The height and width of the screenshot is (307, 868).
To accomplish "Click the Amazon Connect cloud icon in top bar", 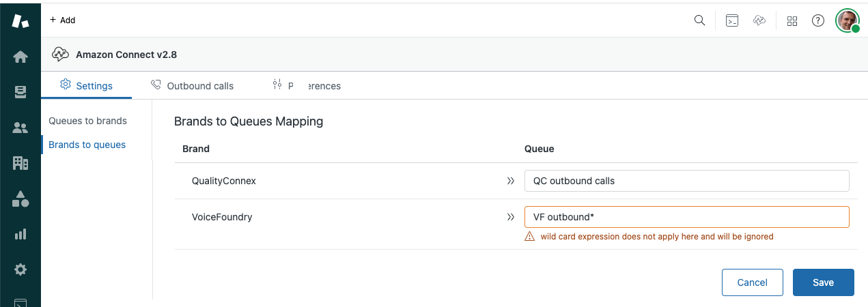I will click(759, 20).
